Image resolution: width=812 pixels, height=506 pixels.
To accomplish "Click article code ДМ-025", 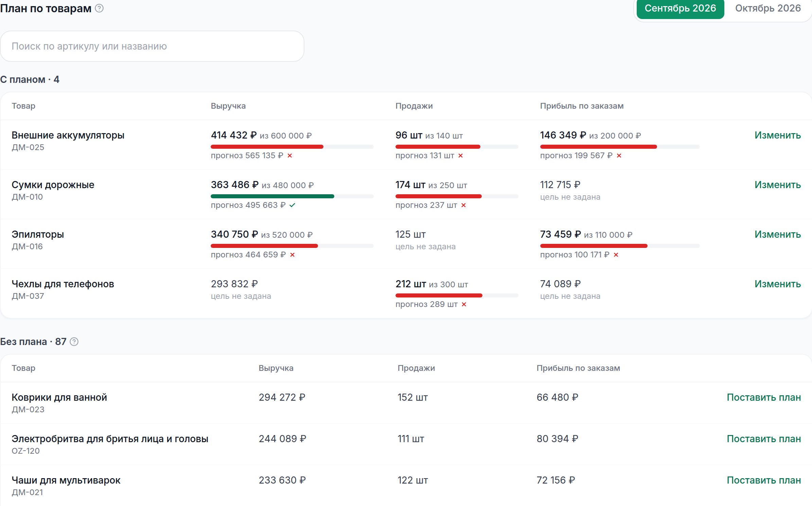I will click(x=28, y=147).
